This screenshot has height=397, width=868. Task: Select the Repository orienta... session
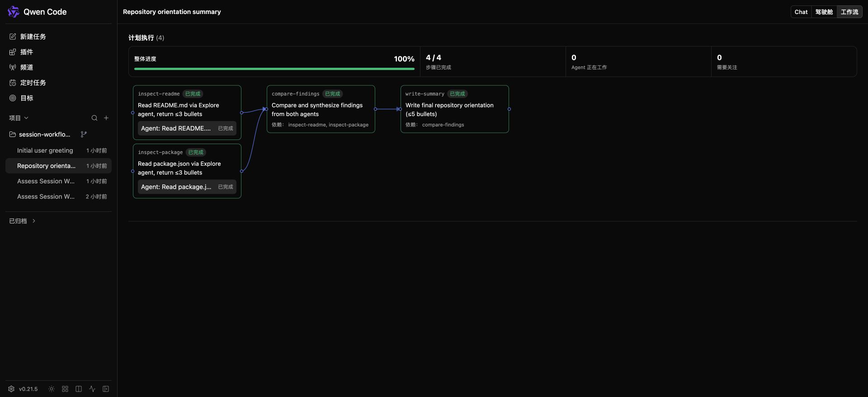pos(58,166)
